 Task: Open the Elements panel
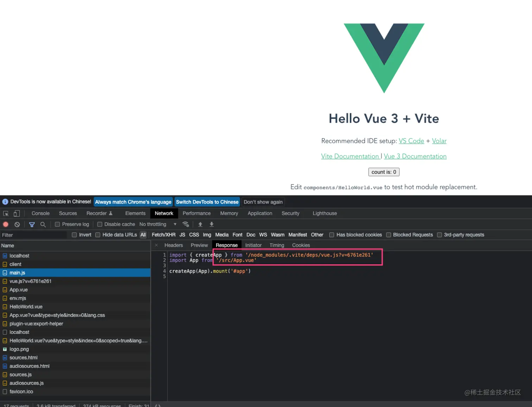click(135, 213)
